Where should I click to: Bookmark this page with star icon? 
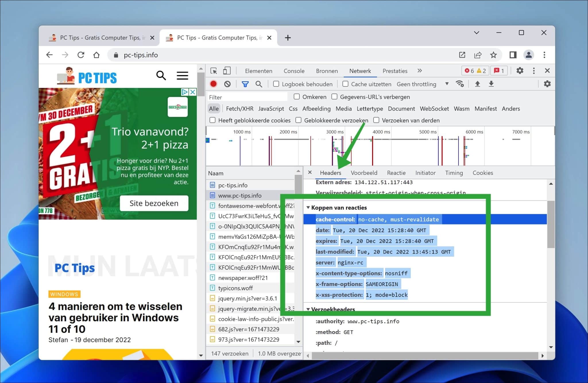[493, 55]
